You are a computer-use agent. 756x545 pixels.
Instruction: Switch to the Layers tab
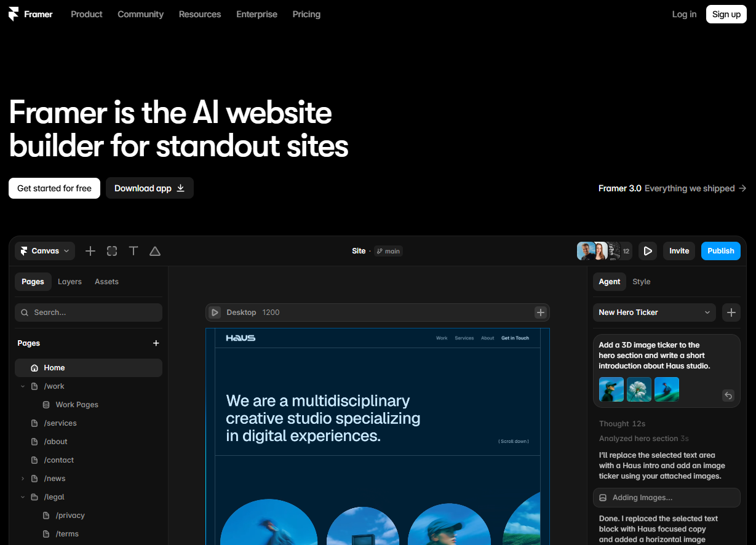tap(70, 282)
